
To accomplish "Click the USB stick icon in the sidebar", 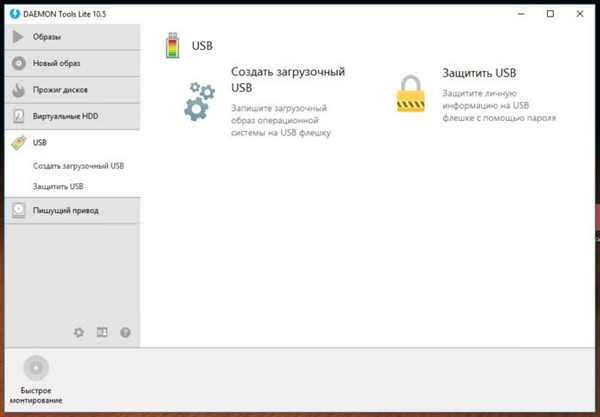I will pyautogui.click(x=18, y=143).
